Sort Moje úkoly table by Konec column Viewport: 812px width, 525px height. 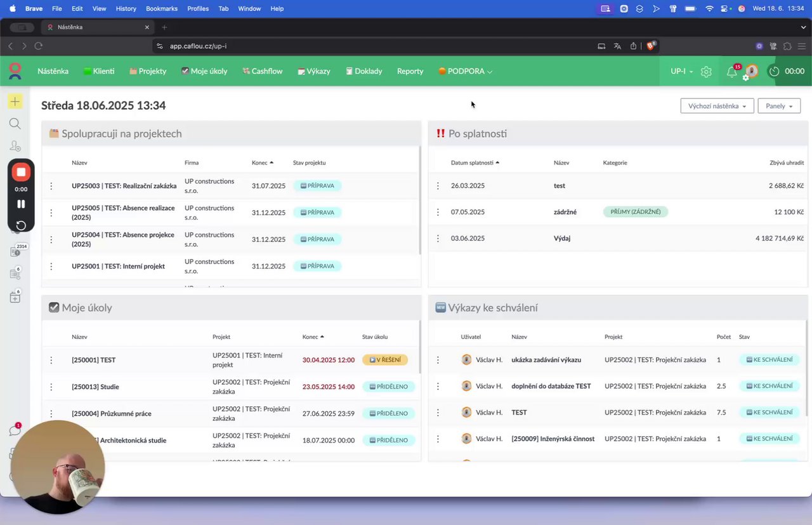click(313, 336)
